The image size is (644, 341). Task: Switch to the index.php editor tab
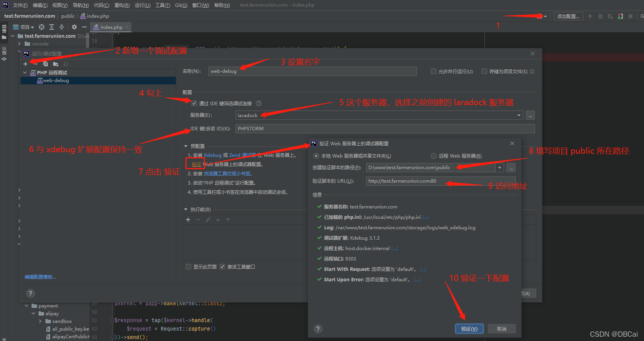coord(111,27)
